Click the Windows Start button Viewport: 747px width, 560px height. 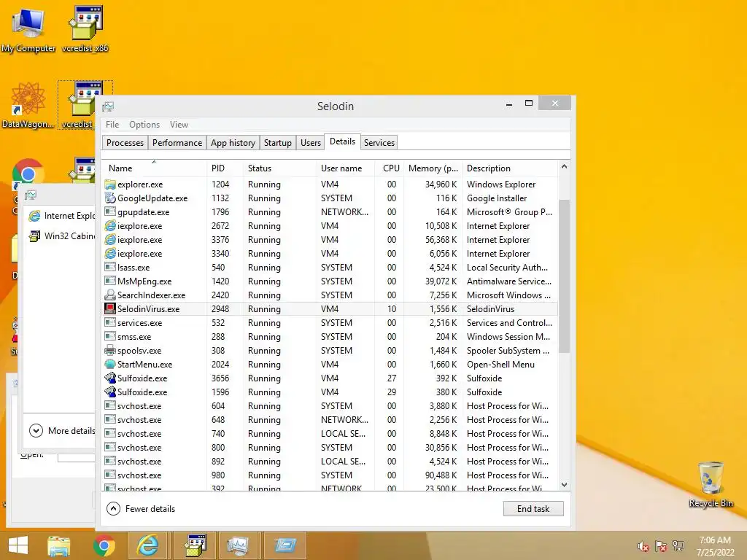tap(18, 545)
